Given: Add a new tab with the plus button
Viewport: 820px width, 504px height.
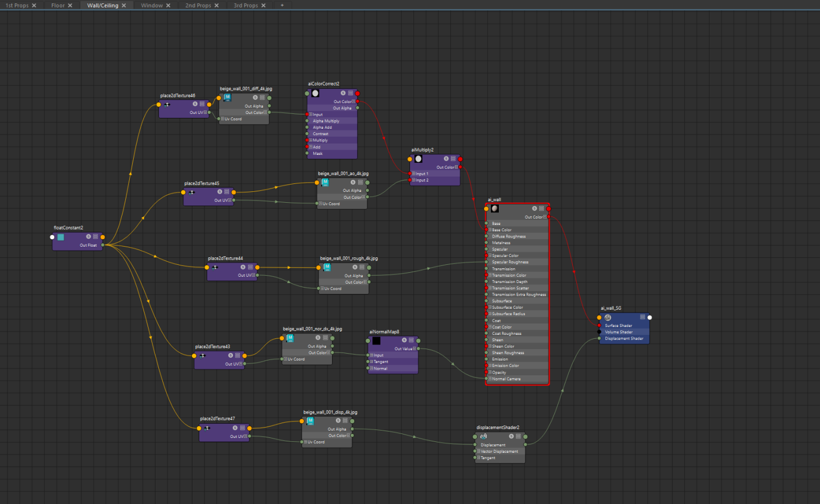Looking at the screenshot, I should 282,5.
